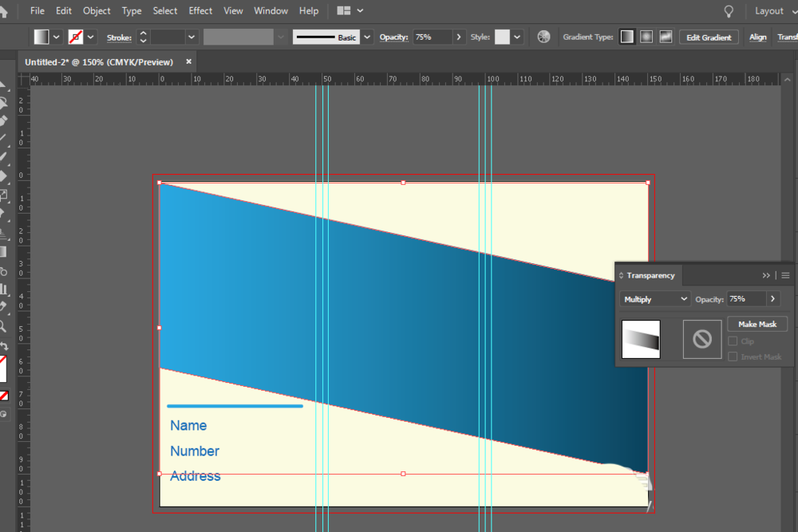Open the lightbulb Discover icon
Screen dimensions: 798x532
729,11
